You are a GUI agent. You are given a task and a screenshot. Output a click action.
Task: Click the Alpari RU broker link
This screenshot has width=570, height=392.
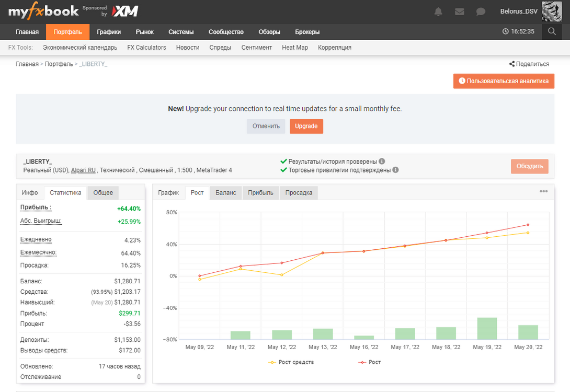[x=83, y=170]
